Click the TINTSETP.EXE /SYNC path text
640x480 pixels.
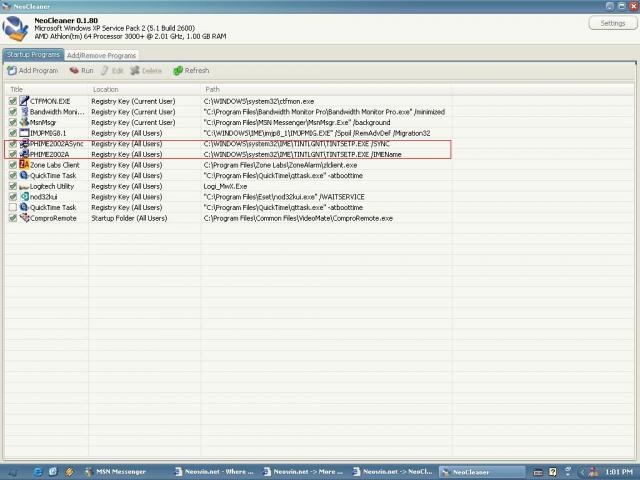coord(296,144)
